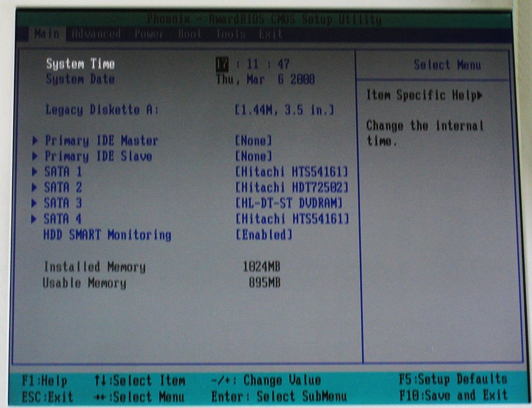Expand the SATA 2 submenu arrow
532x408 pixels.
click(34, 187)
